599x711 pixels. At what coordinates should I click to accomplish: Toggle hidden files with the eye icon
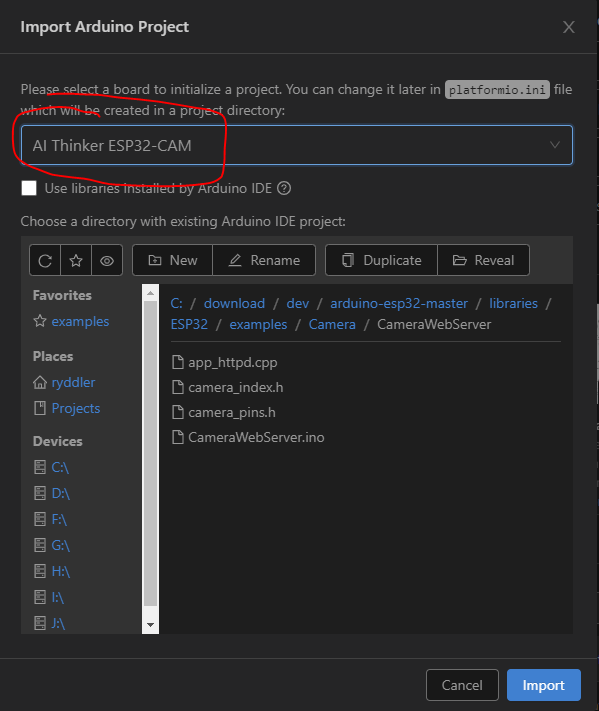tap(107, 260)
